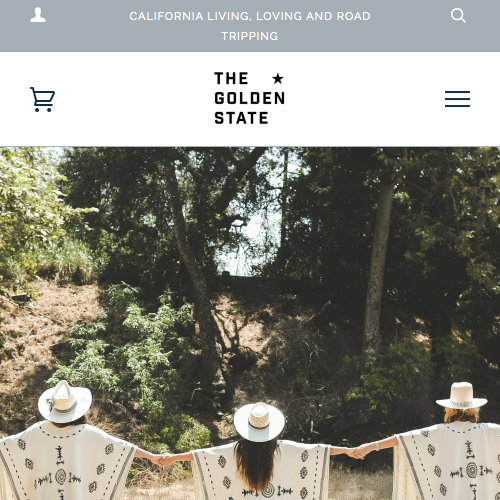Screen dimensions: 500x500
Task: Expand the hamburger navigation menu
Action: 457,99
